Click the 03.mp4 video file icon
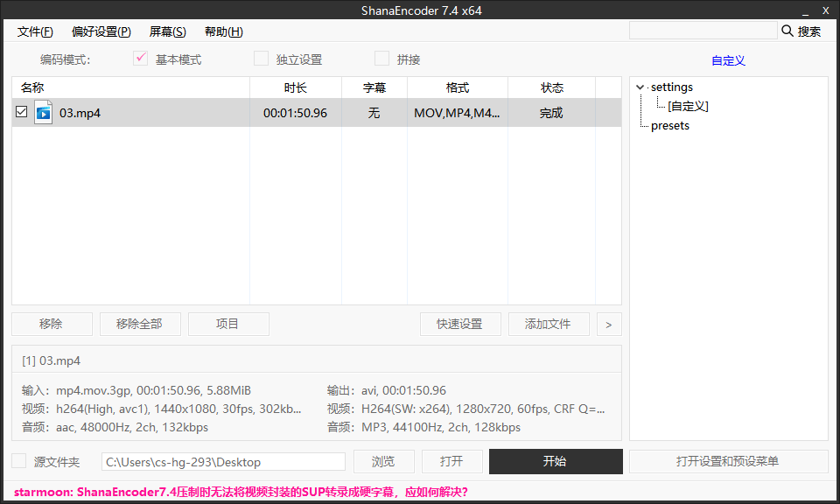Screen dimensions: 840x504 point(44,113)
